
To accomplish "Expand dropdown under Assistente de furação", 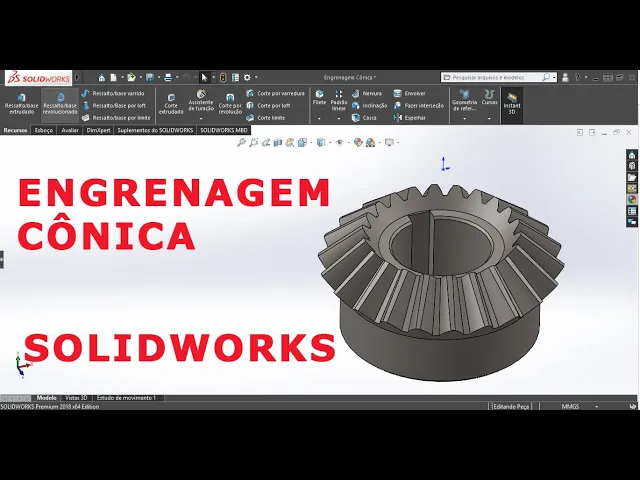I will [x=201, y=119].
